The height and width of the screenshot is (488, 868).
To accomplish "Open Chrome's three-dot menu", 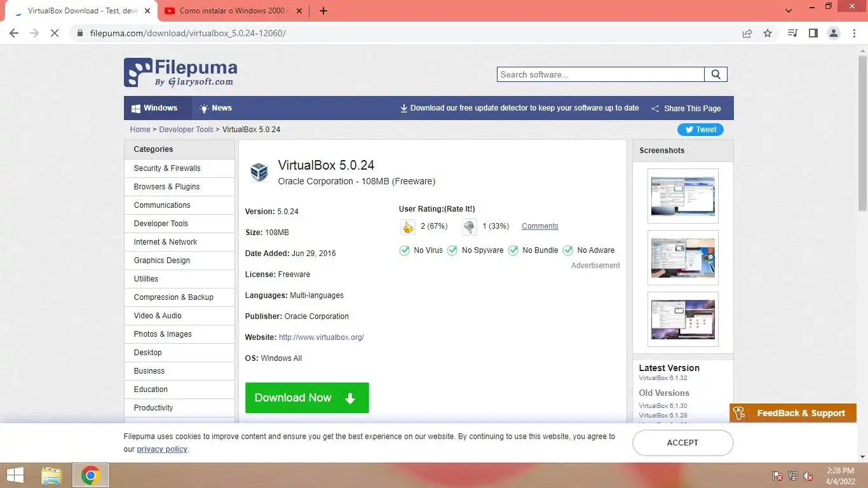I will click(x=854, y=33).
